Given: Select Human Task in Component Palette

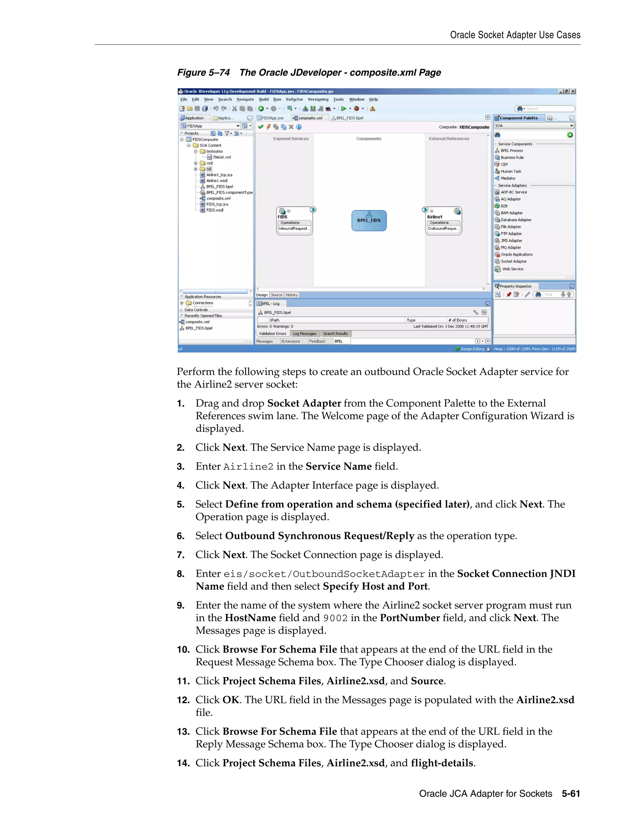Looking at the screenshot, I should (508, 172).
